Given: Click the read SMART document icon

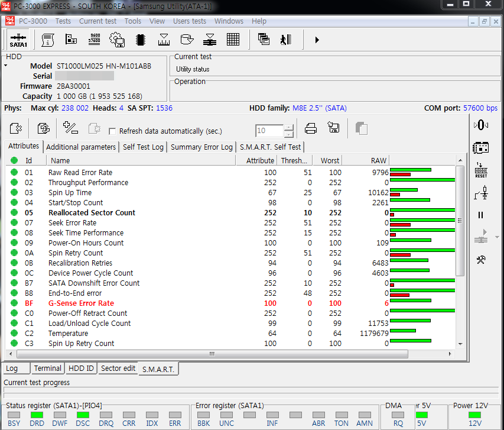Looking at the screenshot, I should point(16,128).
